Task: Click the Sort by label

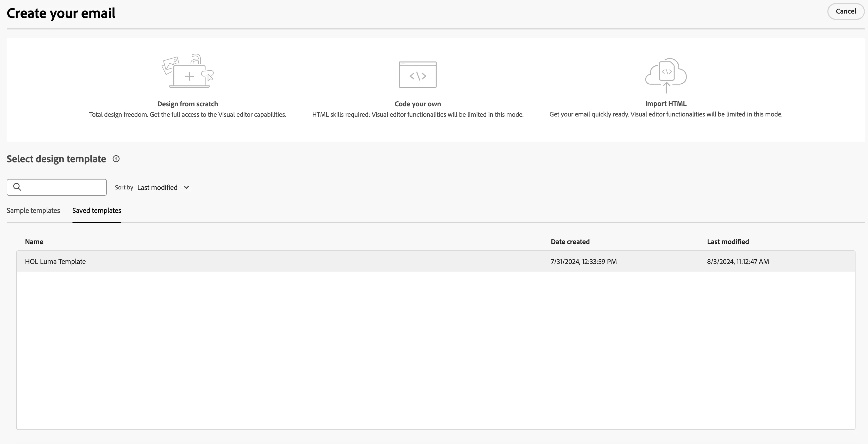Action: [x=124, y=187]
